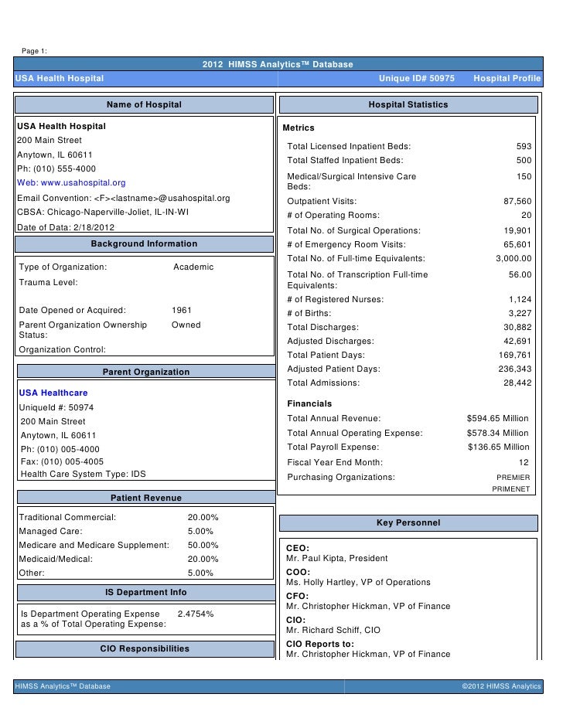Select 'Fax: (010) 005-4005' text
Screen dimensions: 563x728
click(x=62, y=462)
